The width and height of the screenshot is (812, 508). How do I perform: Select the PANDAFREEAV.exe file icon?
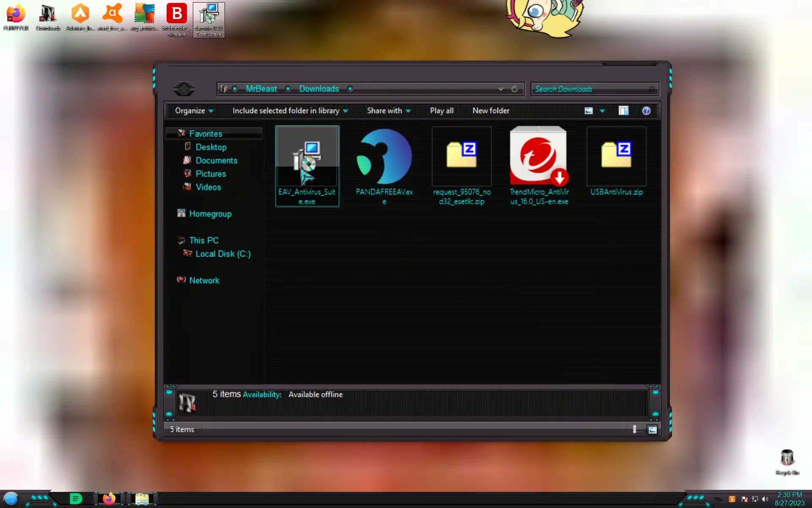point(384,157)
